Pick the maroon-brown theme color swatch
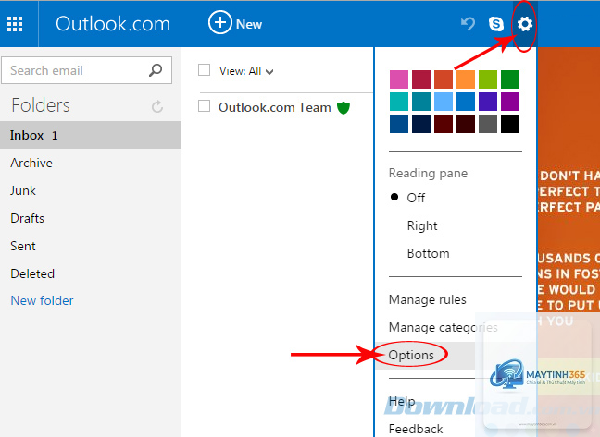Screen dimensions: 600x437 [465, 124]
